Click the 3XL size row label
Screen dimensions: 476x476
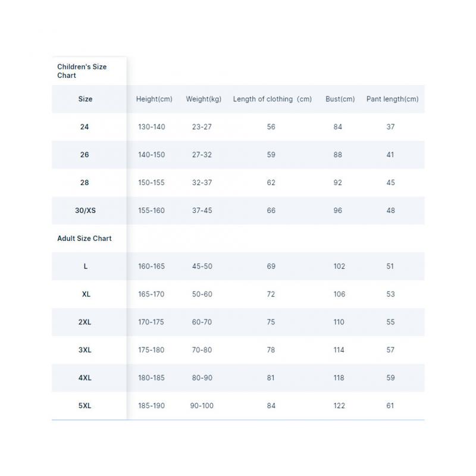(85, 350)
